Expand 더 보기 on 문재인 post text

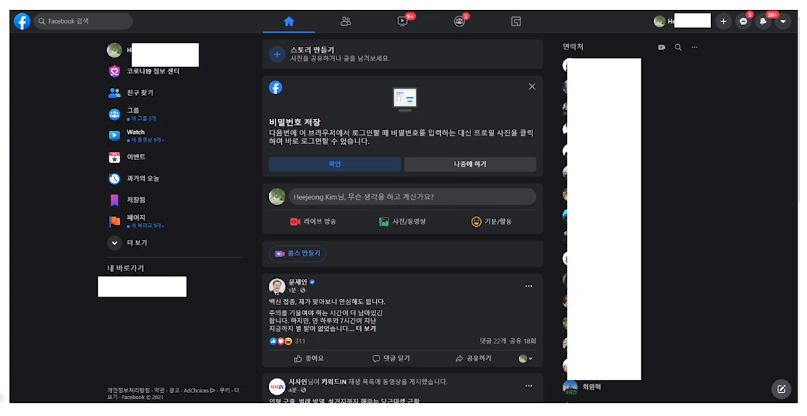click(366, 328)
